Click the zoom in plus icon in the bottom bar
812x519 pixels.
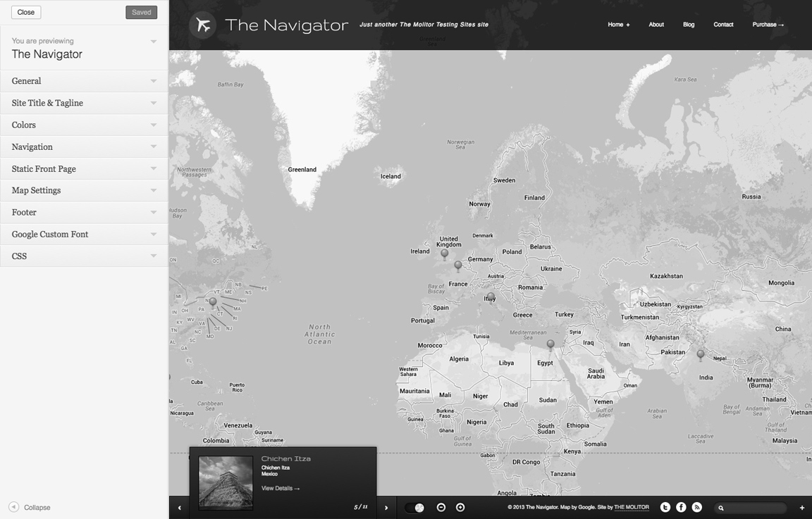(460, 507)
